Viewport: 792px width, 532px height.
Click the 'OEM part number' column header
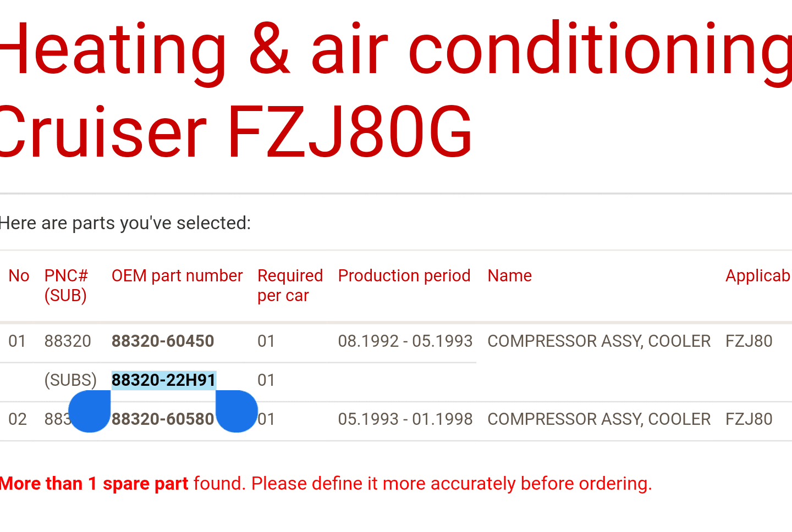[x=177, y=276]
